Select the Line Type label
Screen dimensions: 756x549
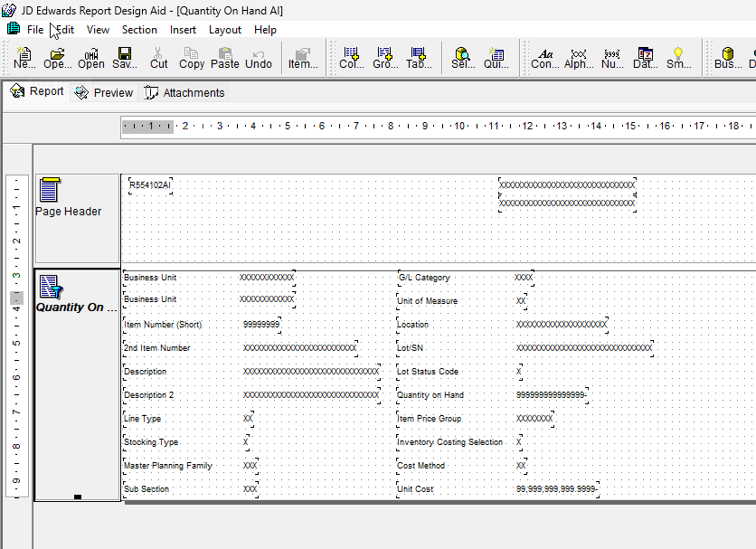(142, 418)
